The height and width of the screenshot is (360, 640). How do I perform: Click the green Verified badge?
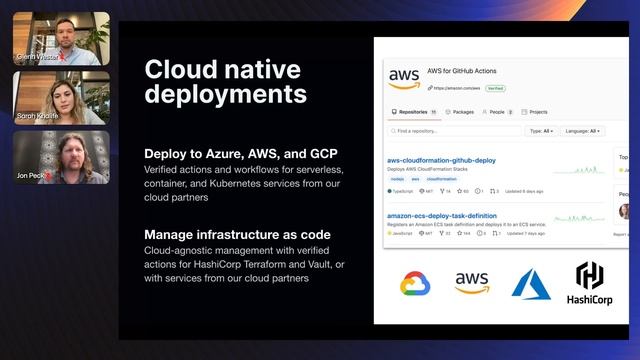(x=495, y=88)
